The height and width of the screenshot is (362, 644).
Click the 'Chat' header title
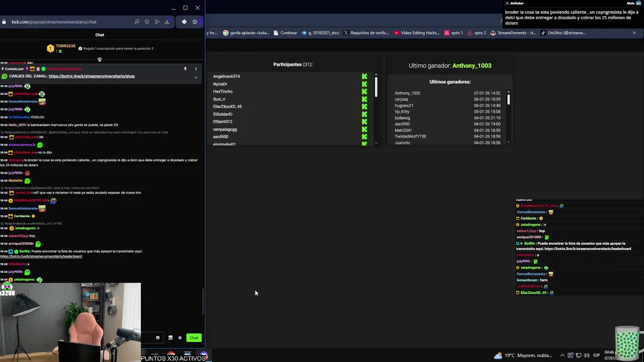point(100,35)
